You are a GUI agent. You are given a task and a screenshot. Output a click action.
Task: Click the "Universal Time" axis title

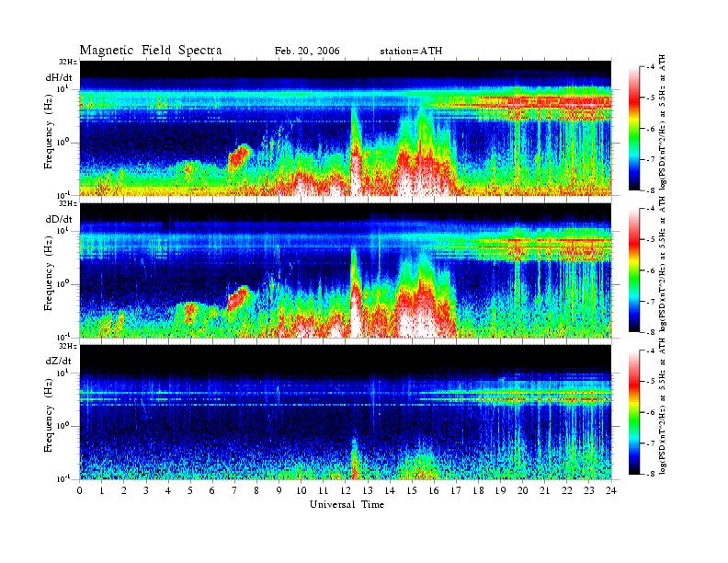(x=347, y=504)
